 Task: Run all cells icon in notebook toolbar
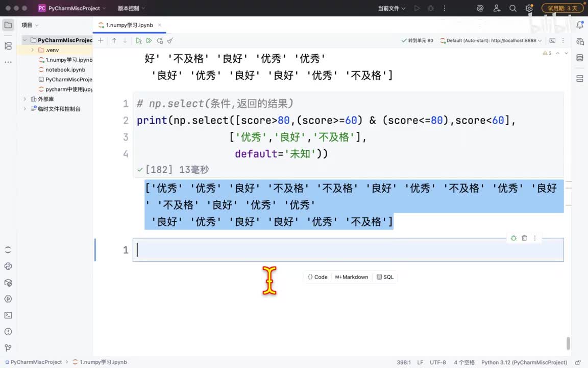149,40
